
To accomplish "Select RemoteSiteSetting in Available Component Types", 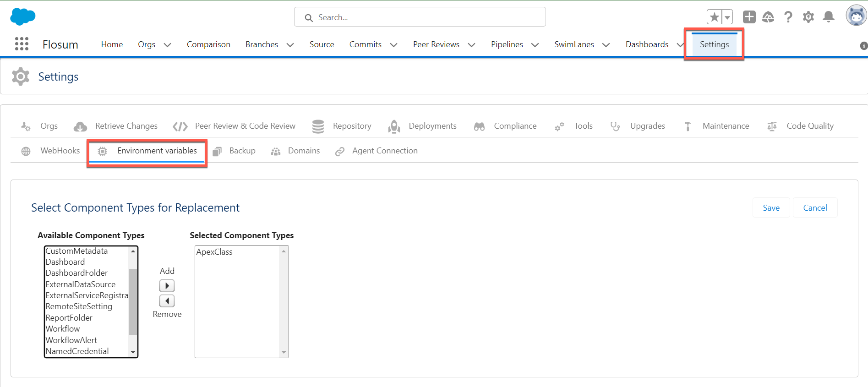I will coord(87,306).
